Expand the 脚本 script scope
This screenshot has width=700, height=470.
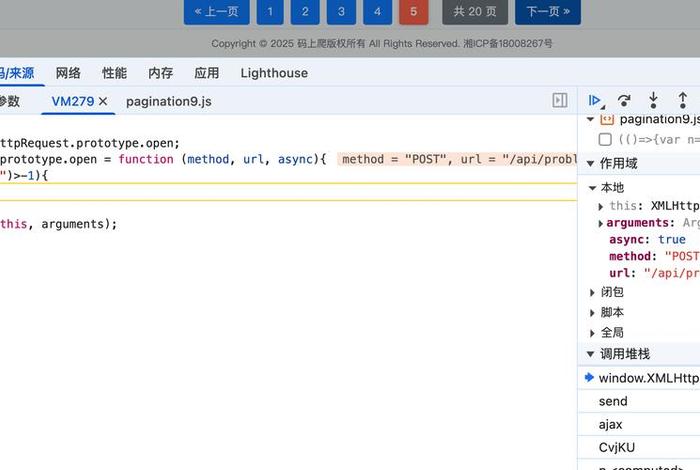click(592, 312)
